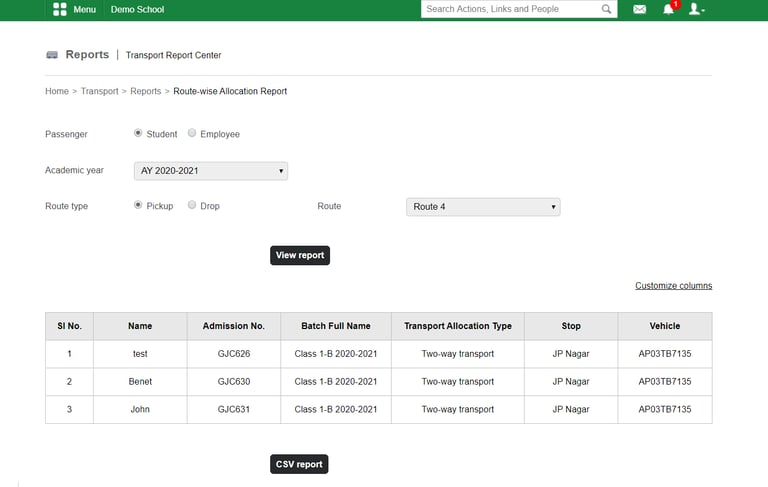Image resolution: width=768 pixels, height=487 pixels.
Task: Open the Route 4 dropdown
Action: click(483, 207)
